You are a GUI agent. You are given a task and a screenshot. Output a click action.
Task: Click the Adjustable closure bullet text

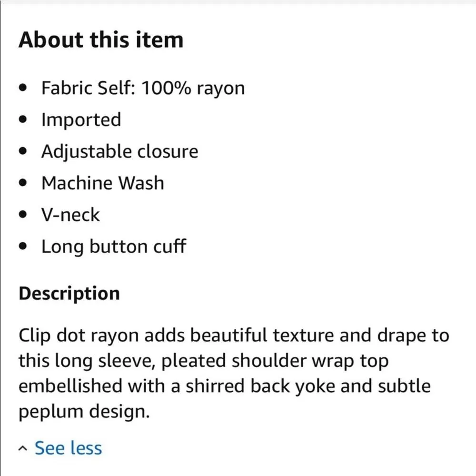coord(119,151)
